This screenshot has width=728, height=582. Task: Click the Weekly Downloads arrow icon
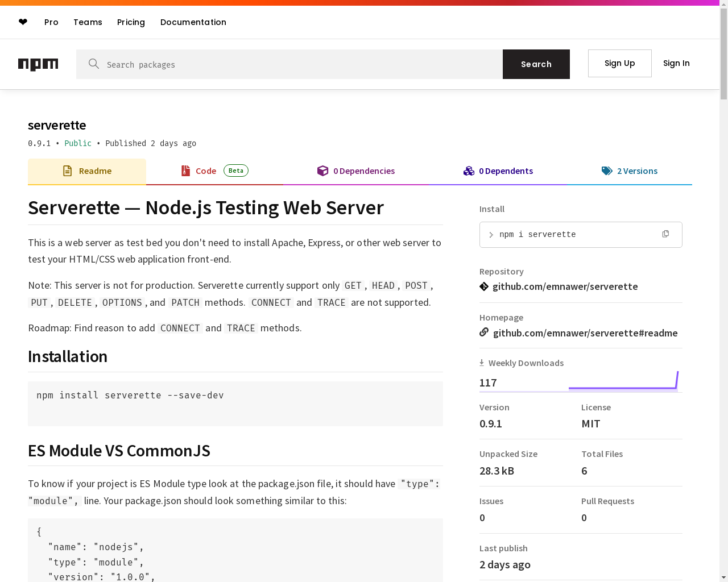click(x=482, y=363)
